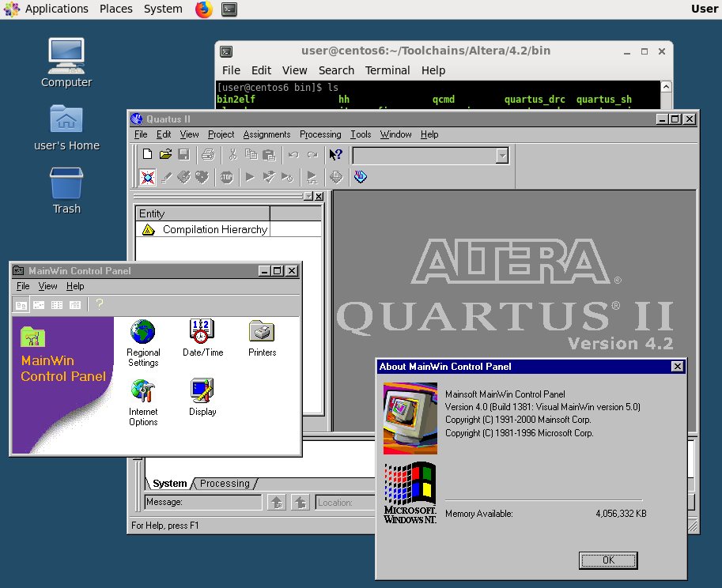
Task: Click the Redo arrow in Quartus toolbar
Action: click(x=312, y=155)
